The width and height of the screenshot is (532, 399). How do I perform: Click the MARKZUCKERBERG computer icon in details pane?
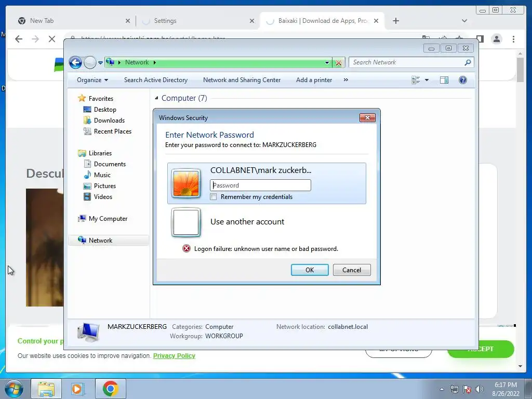[x=88, y=332]
